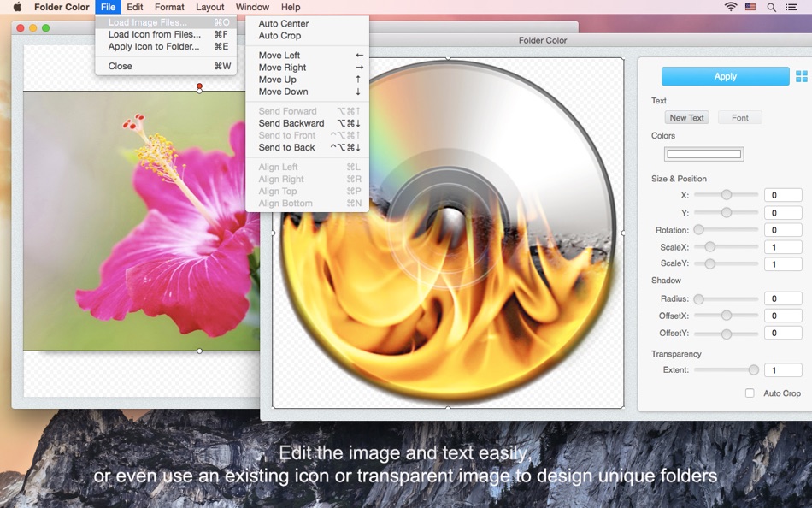Select Auto Crop in Layout menu

(307, 35)
